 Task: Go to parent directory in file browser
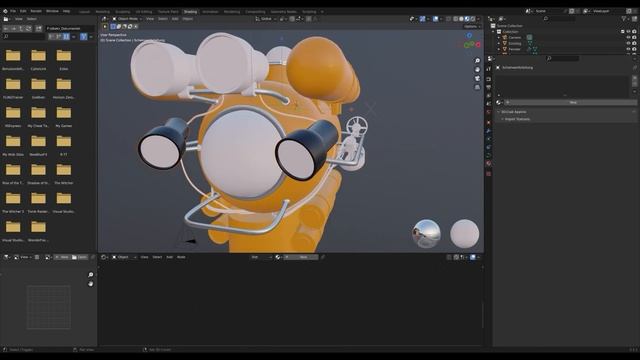[x=21, y=29]
